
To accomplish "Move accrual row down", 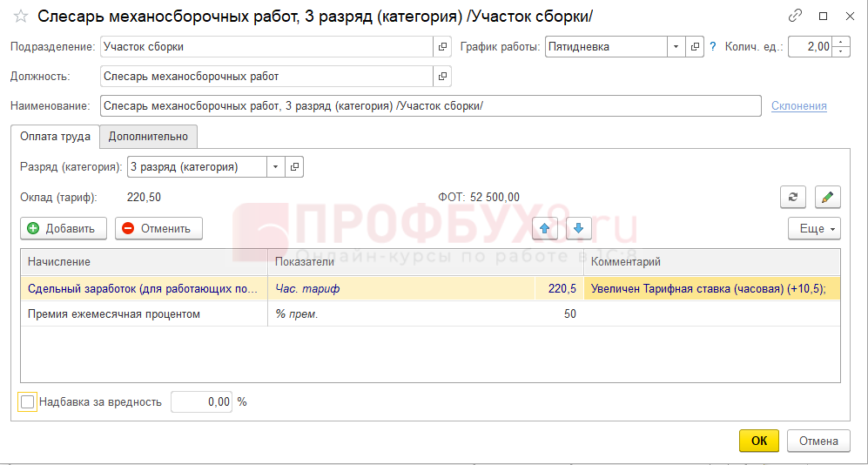I will [x=579, y=228].
